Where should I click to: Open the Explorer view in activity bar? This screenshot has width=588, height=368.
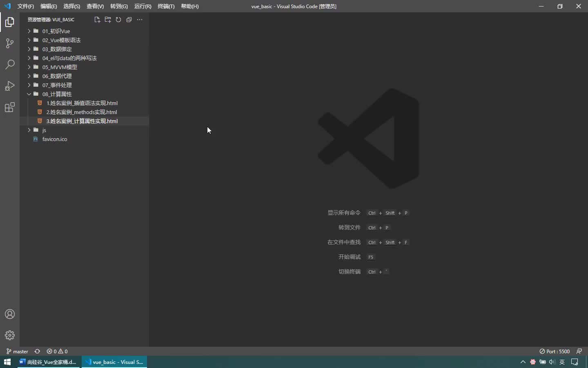[10, 22]
